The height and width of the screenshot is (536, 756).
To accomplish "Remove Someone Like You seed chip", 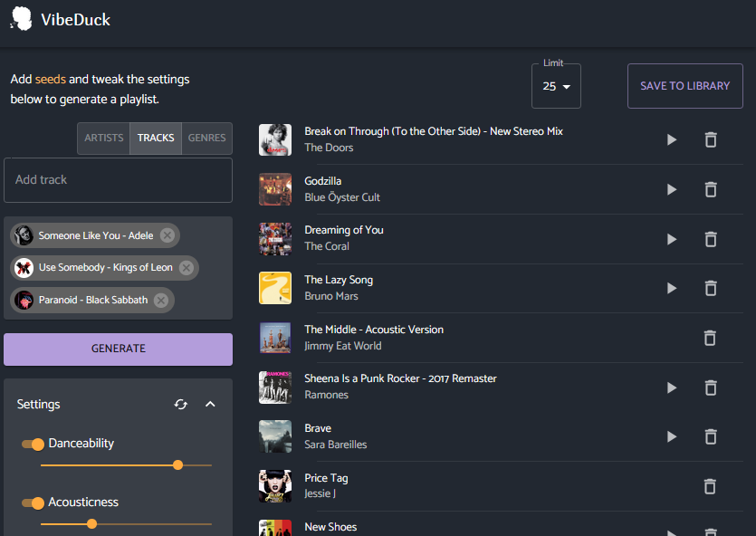I will [167, 235].
